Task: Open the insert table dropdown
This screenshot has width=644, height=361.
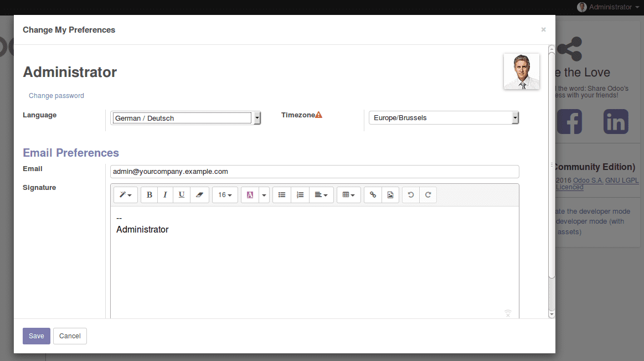Action: [x=349, y=195]
